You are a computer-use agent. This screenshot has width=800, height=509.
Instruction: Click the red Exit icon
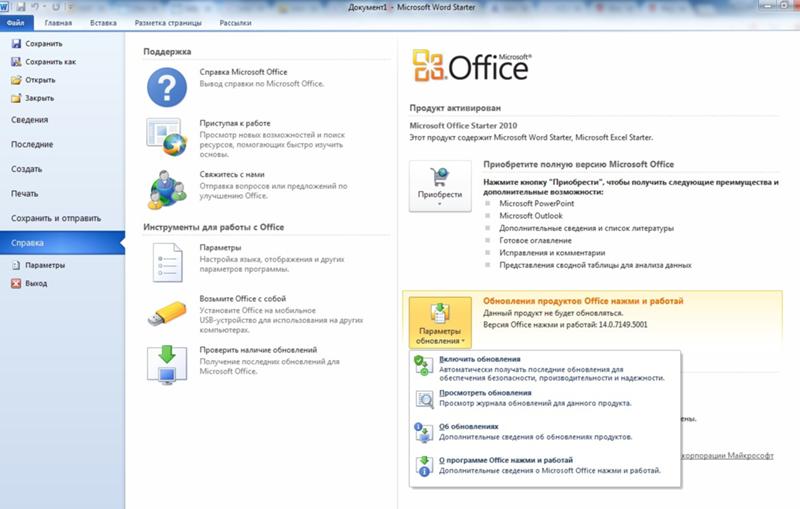[16, 284]
